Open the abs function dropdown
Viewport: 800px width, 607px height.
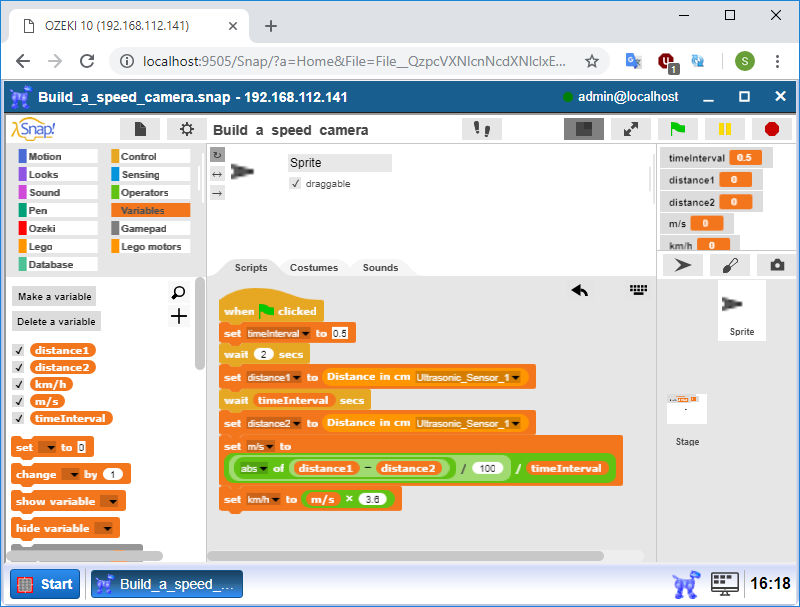(264, 468)
